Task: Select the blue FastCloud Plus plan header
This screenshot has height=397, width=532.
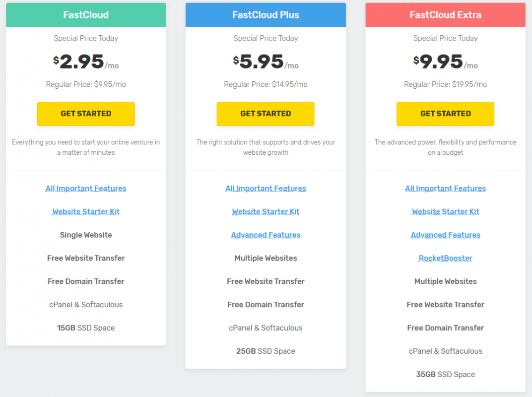Action: point(266,15)
